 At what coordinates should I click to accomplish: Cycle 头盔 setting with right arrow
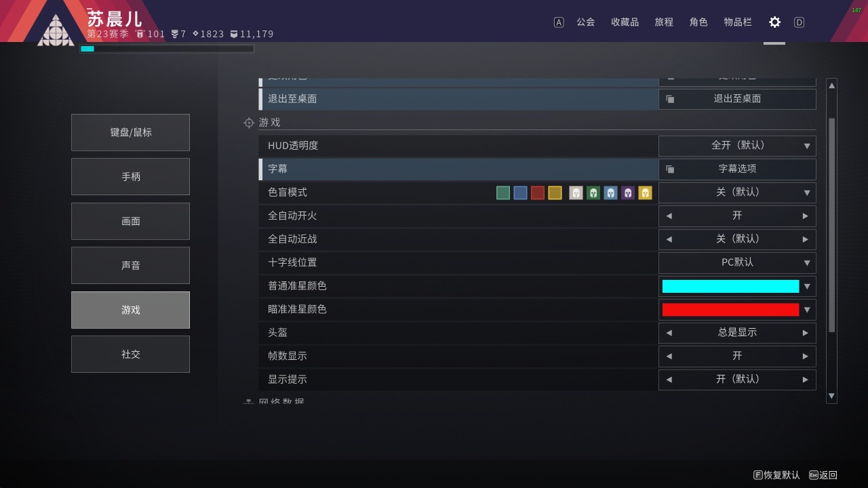(806, 333)
